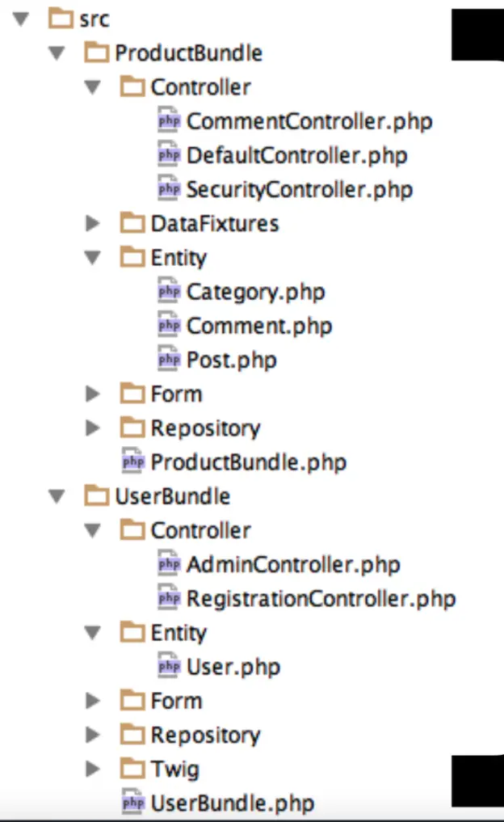Click the PHP icon beside CommentController.php
Image resolution: width=504 pixels, height=822 pixels.
(168, 122)
